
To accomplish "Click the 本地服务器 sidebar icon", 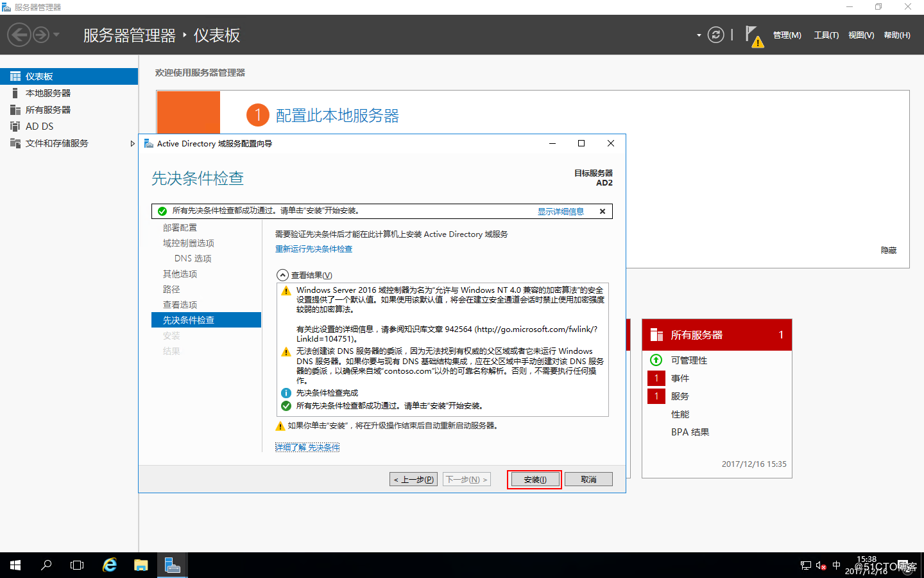I will point(15,93).
